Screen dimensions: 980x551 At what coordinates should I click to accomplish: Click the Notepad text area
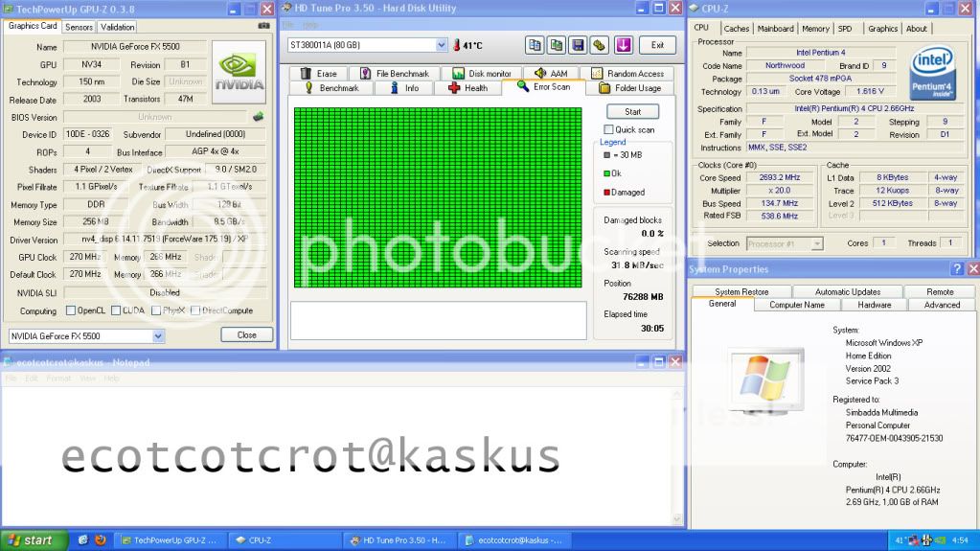(336, 455)
